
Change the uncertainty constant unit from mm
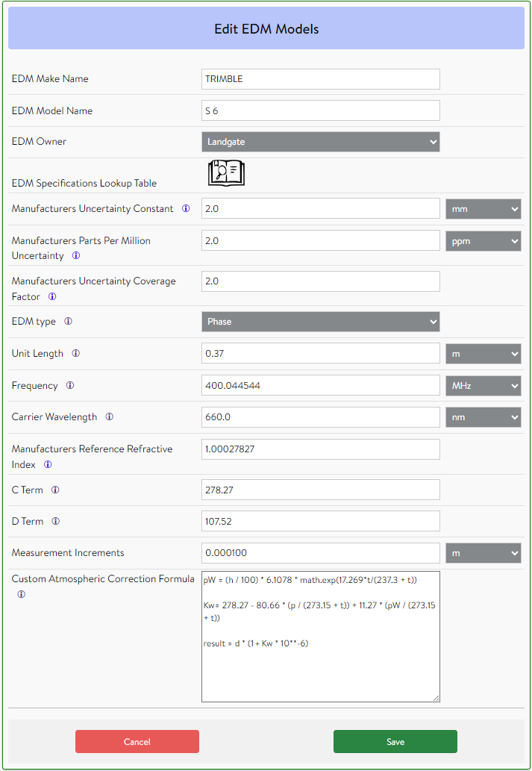point(483,209)
